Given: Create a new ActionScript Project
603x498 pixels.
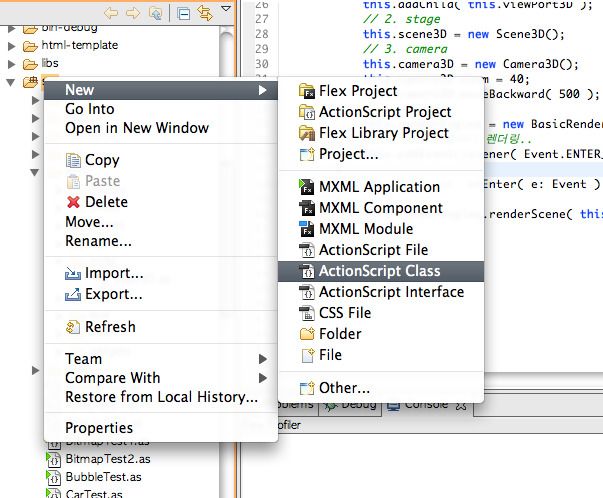Looking at the screenshot, I should pos(381,112).
